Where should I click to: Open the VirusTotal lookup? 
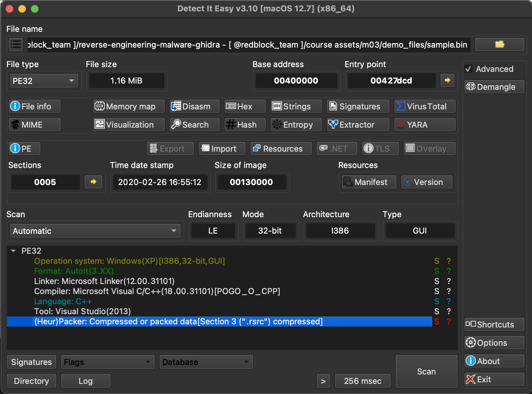pos(425,107)
